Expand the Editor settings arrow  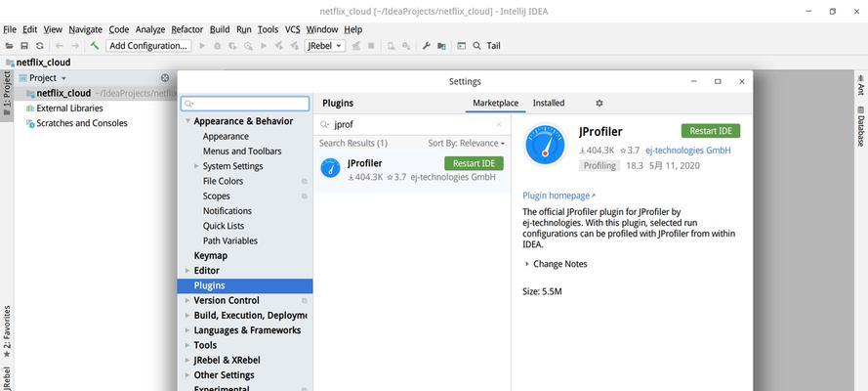click(187, 270)
